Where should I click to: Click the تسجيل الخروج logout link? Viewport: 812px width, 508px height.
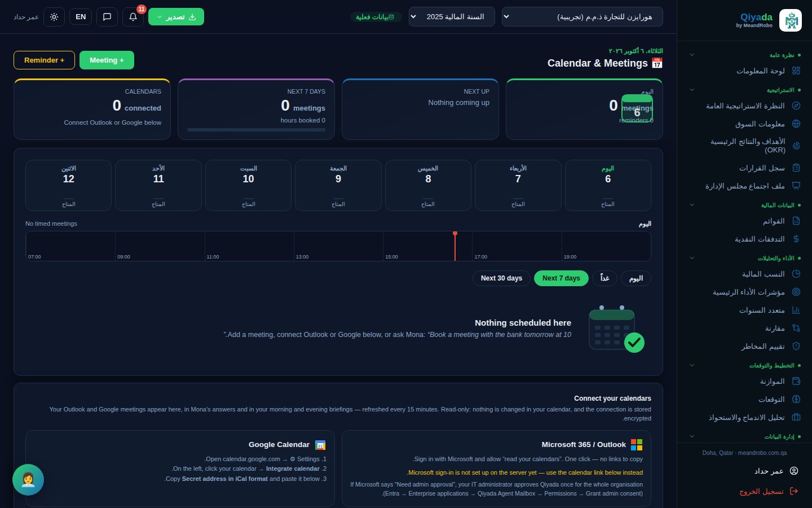click(761, 491)
